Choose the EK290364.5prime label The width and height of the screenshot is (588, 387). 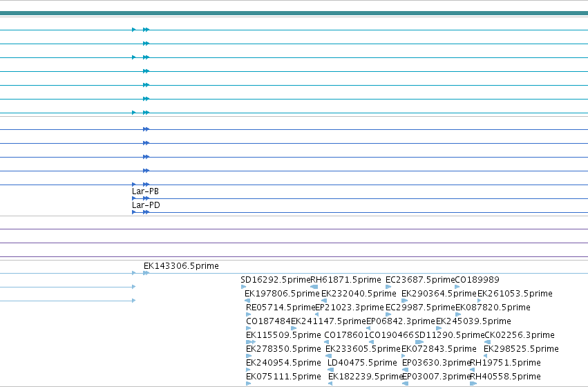point(439,294)
